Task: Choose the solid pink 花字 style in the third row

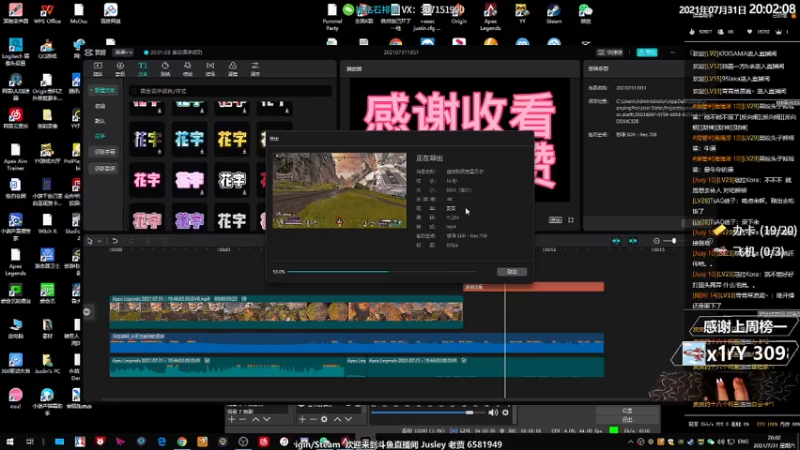Action: [147, 180]
